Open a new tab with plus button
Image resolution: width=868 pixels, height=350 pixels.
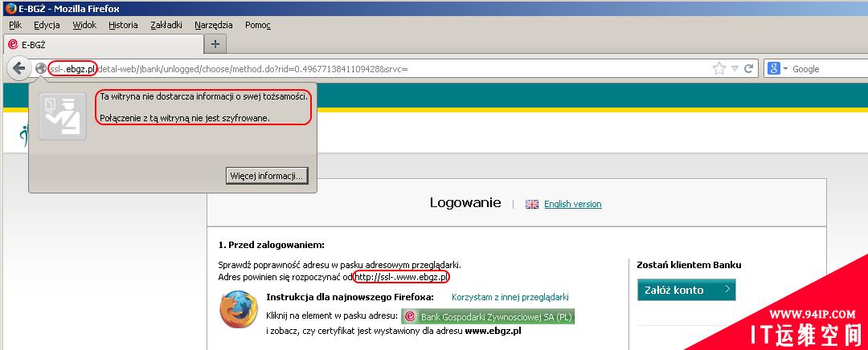(215, 44)
